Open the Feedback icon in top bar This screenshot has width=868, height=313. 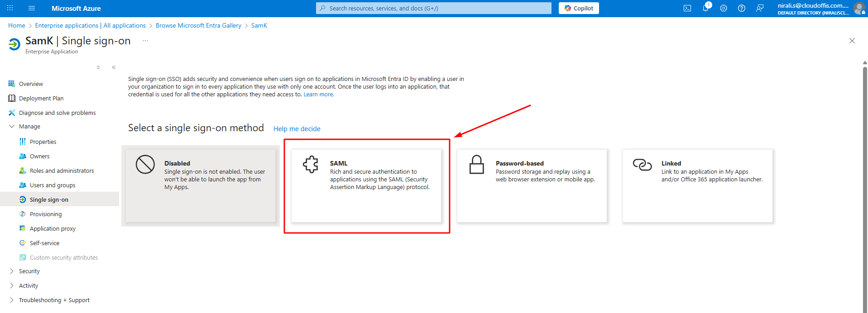click(760, 8)
